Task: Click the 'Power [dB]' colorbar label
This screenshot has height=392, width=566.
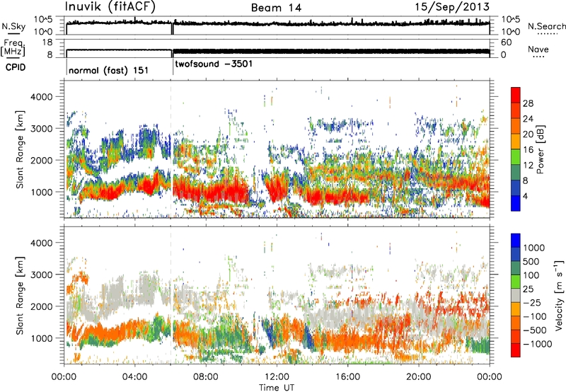Action: 541,150
